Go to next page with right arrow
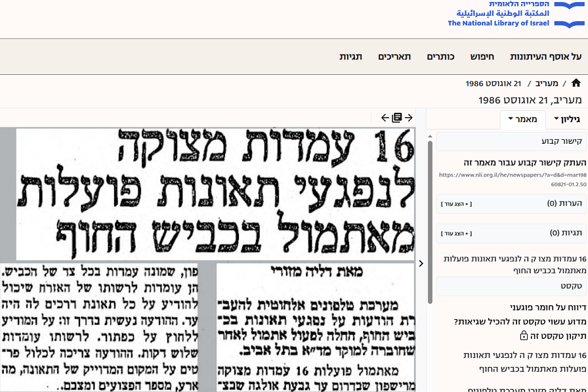This screenshot has height=392, width=588. coord(408,118)
